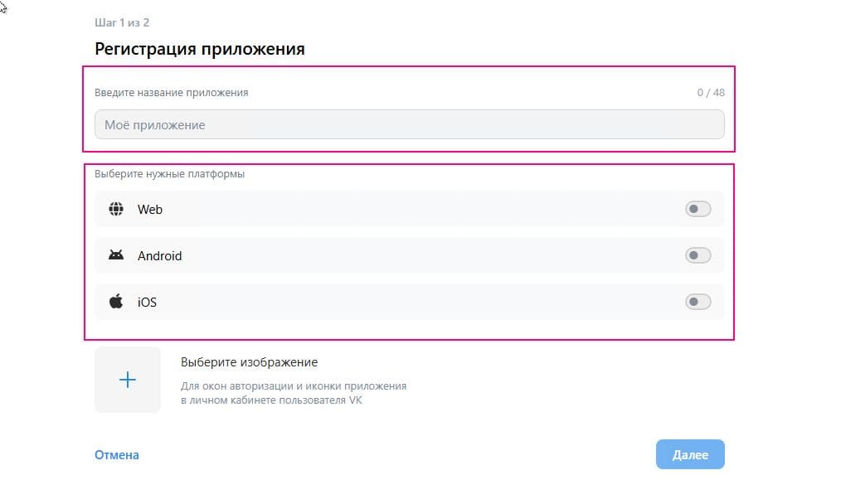Turn on the Android platform switch
This screenshot has width=841, height=504.
click(698, 256)
